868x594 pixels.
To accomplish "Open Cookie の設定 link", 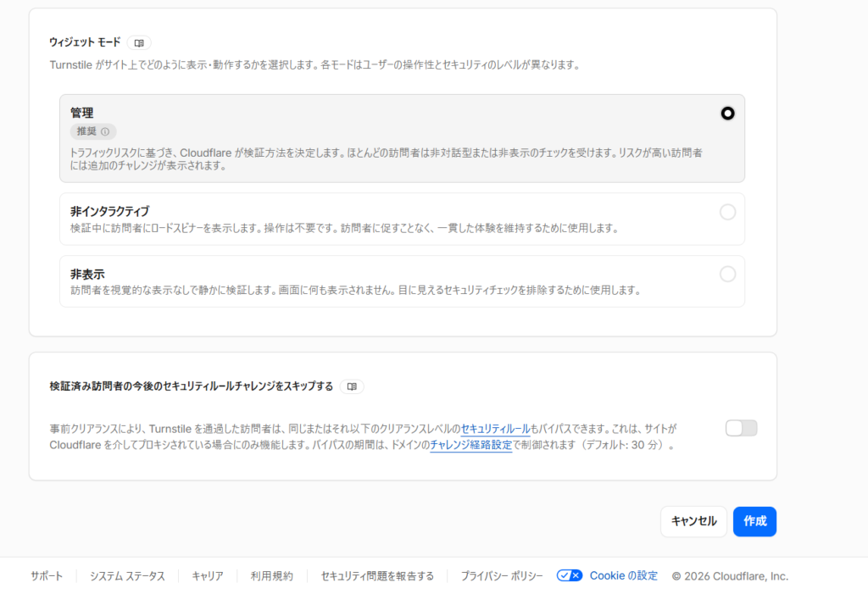I will click(x=624, y=575).
